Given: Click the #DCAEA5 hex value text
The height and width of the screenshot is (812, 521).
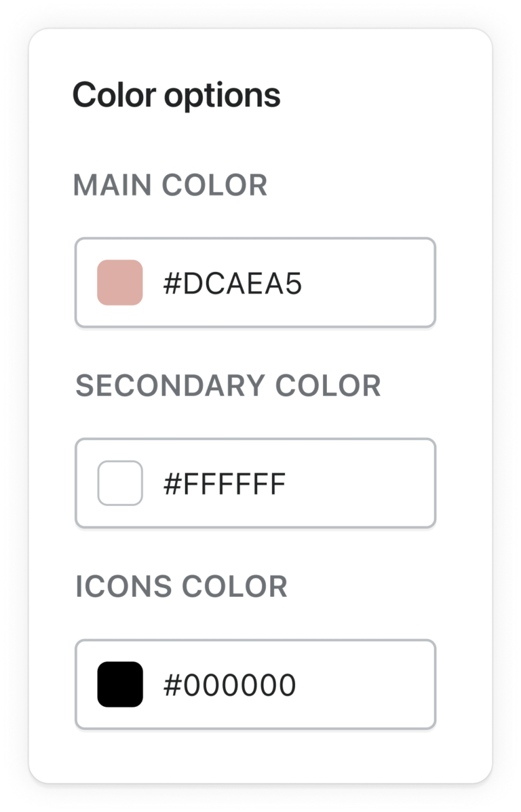Looking at the screenshot, I should click(232, 284).
